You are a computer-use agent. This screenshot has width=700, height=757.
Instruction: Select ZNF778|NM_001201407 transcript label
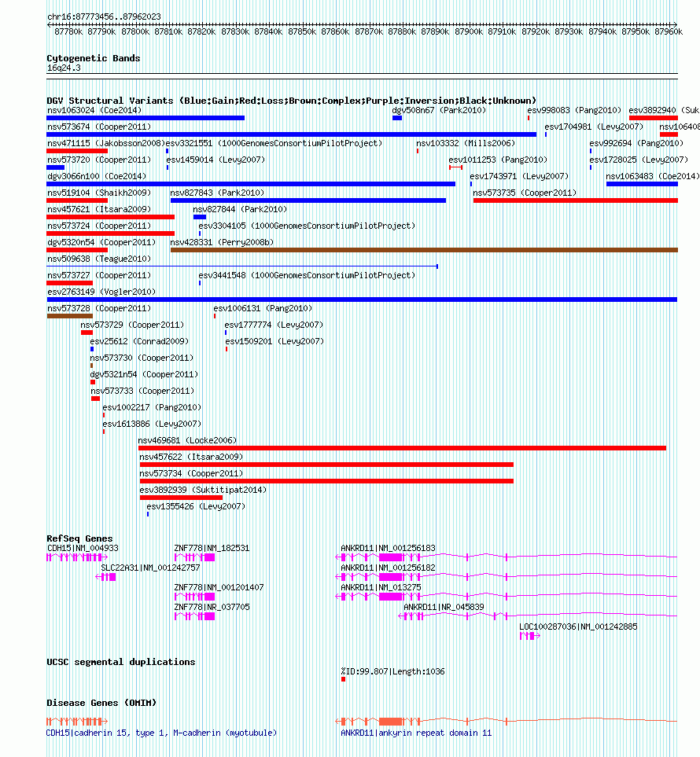point(219,587)
